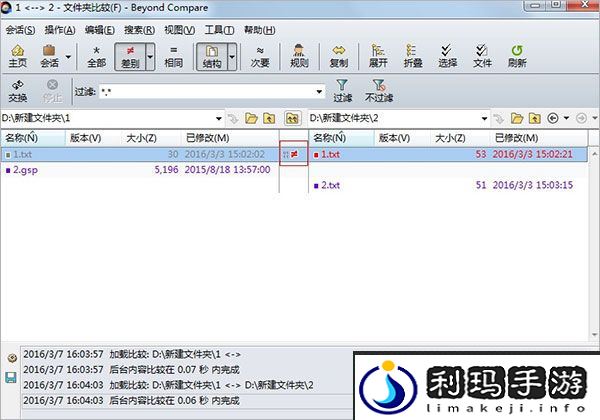The image size is (600, 420).
Task: Click into the 过滤 filter text field
Action: pyautogui.click(x=207, y=92)
